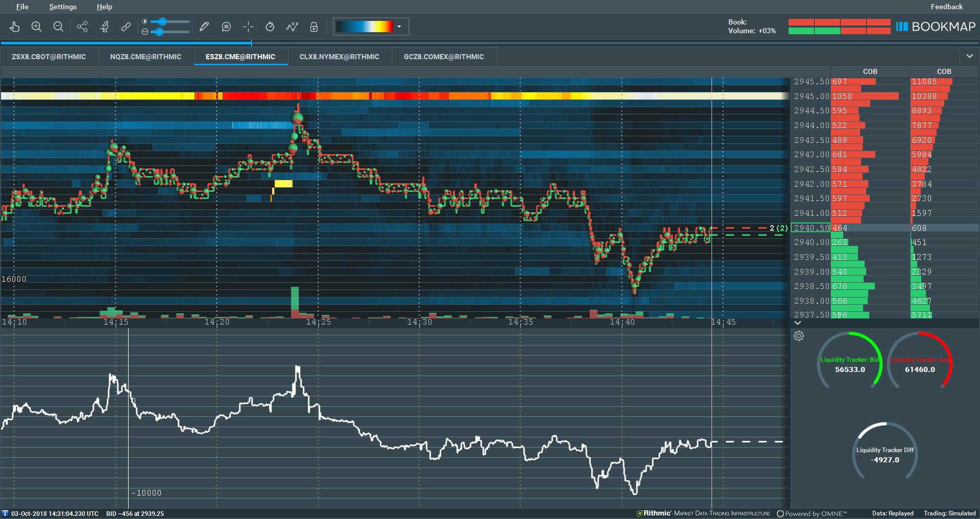This screenshot has width=980, height=519.
Task: Click the 2 (2) order marker on price line
Action: 778,228
